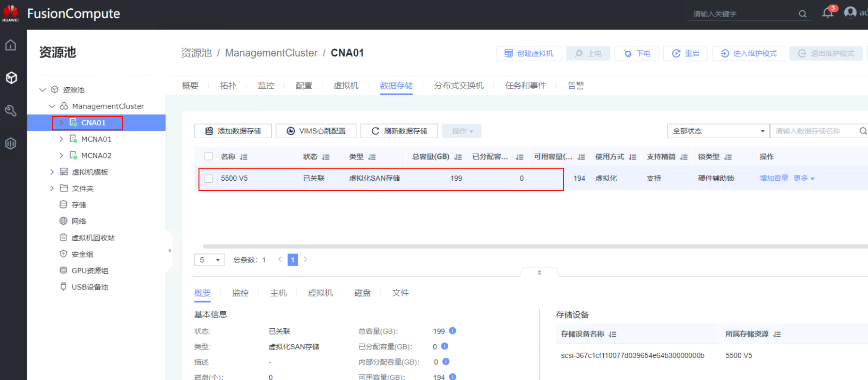
Task: Click the datastore name search field
Action: 813,131
